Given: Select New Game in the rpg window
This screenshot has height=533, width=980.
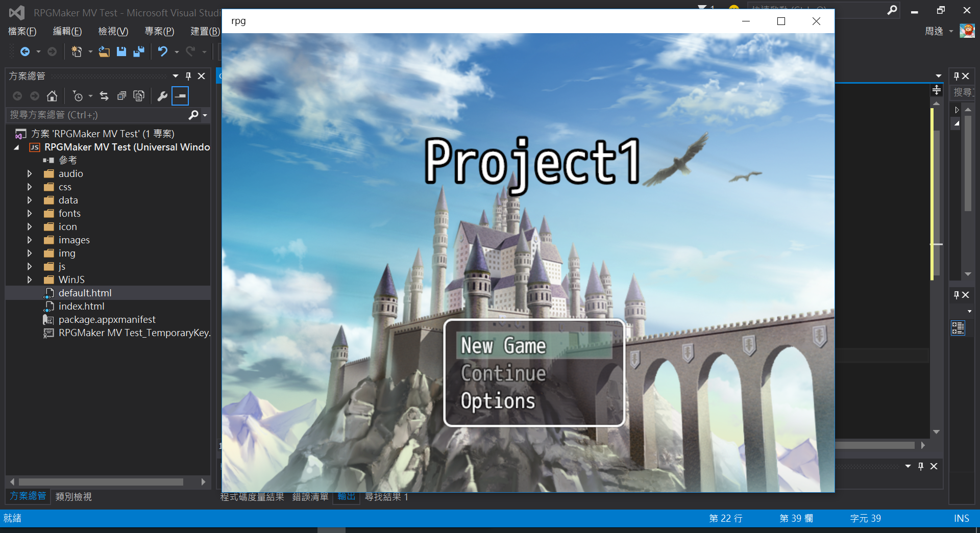Looking at the screenshot, I should click(x=534, y=346).
